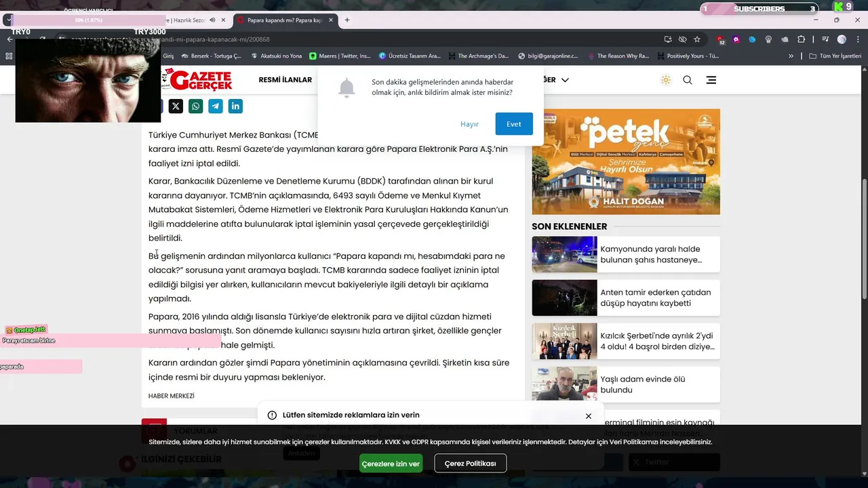Click the Yaşlı adam news thumbnail
Image resolution: width=868 pixels, height=488 pixels.
(x=564, y=384)
